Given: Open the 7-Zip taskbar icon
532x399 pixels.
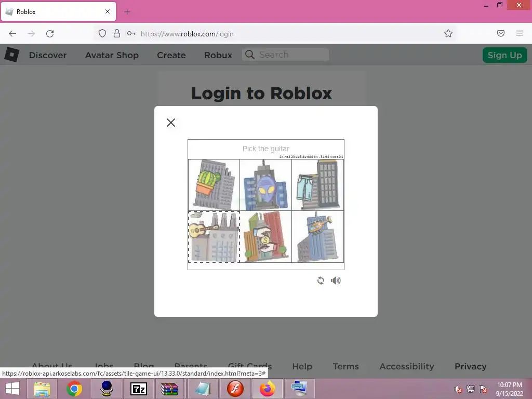Looking at the screenshot, I should (139, 389).
